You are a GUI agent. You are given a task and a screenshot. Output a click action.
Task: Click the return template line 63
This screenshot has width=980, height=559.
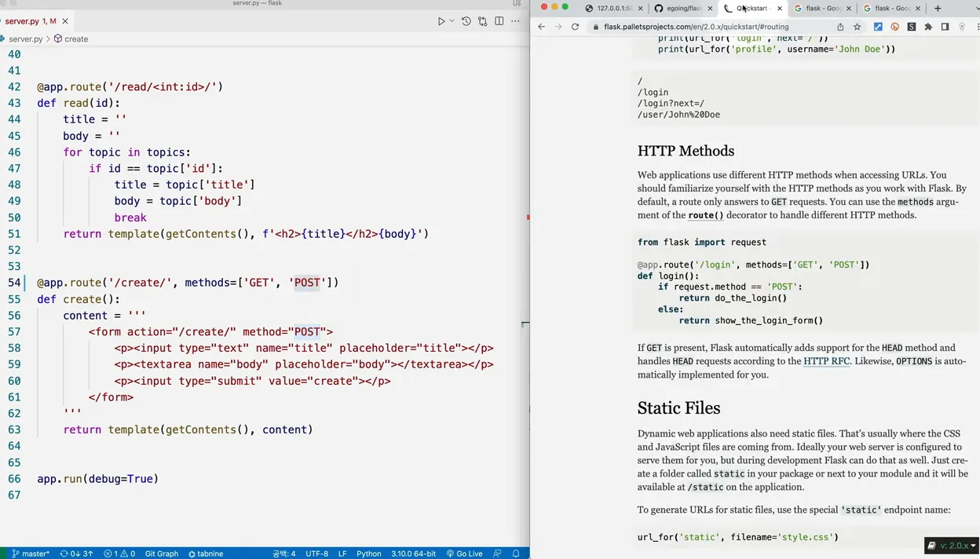pyautogui.click(x=188, y=429)
